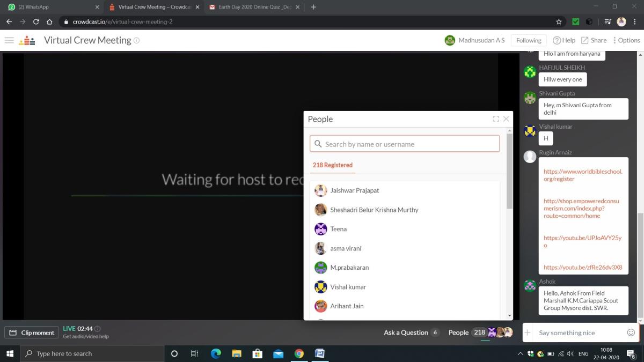
Task: Select M.prabakaran in the people list
Action: coord(405,268)
